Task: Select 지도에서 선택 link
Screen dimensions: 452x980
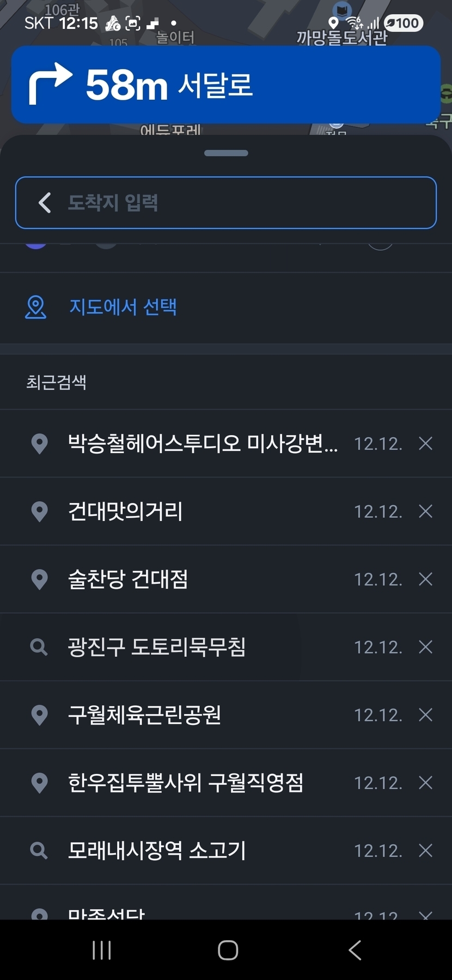Action: [123, 307]
